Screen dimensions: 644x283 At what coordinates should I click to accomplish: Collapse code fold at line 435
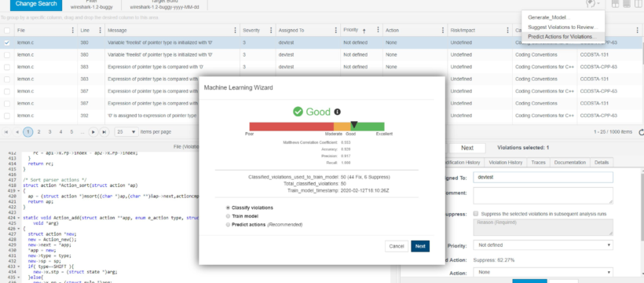pyautogui.click(x=20, y=277)
